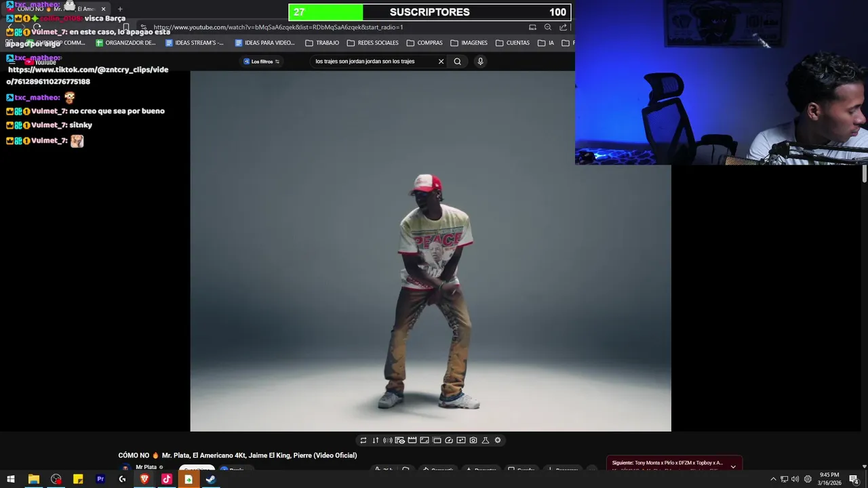Open the gear settings in video toolbar
The height and width of the screenshot is (488, 868).
click(498, 441)
